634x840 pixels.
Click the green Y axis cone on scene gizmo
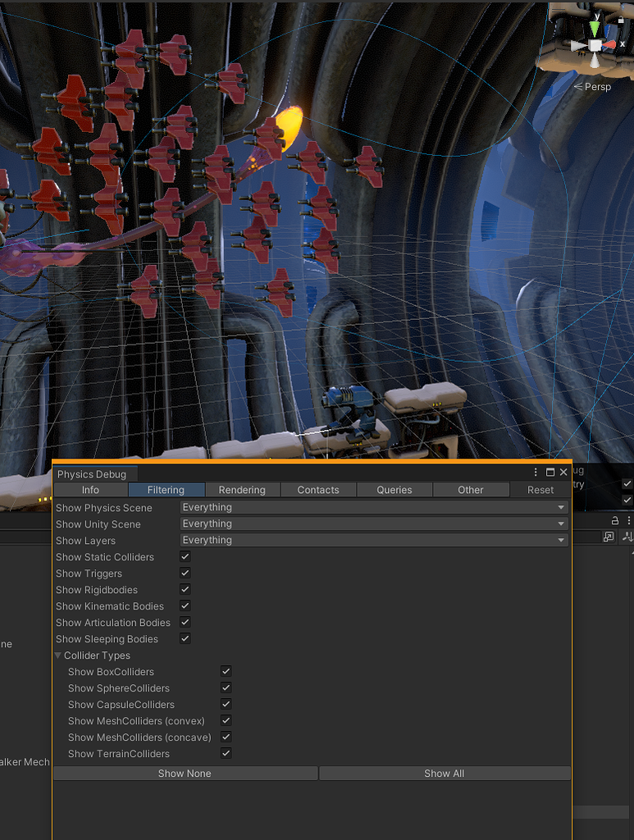595,28
